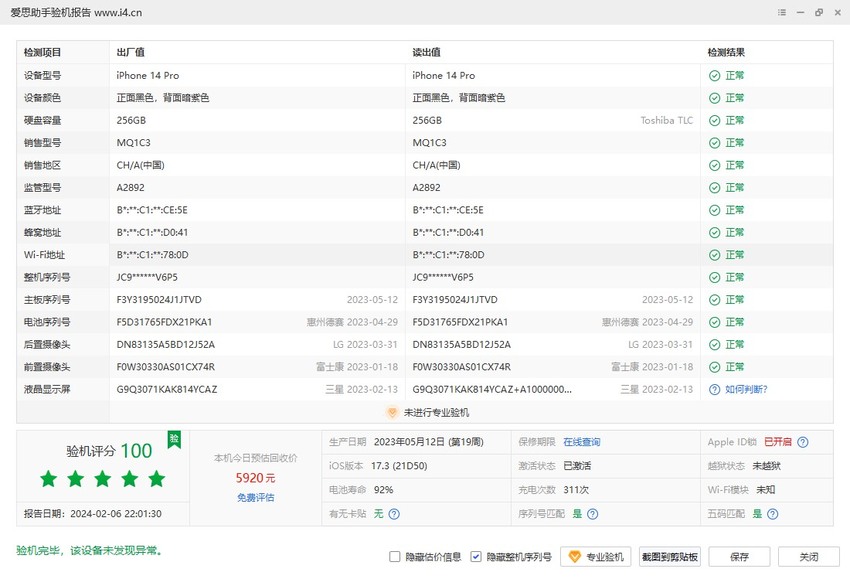Click the help icon beside 五码匹配
This screenshot has height=579, width=850.
pyautogui.click(x=772, y=514)
